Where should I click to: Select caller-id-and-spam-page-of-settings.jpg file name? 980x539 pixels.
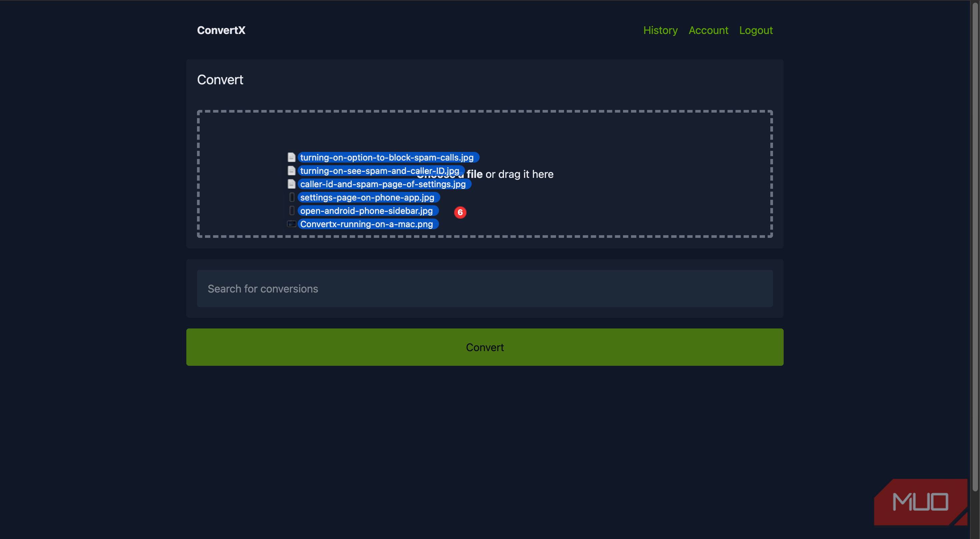point(384,184)
